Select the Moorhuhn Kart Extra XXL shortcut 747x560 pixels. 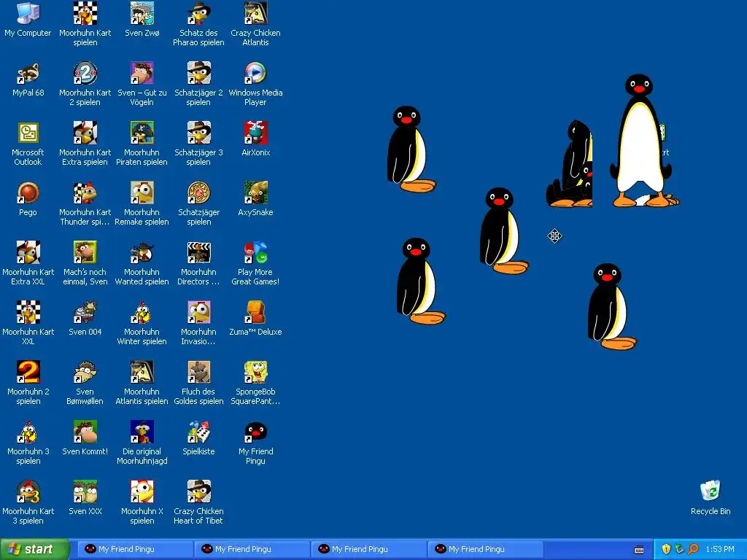click(x=28, y=252)
